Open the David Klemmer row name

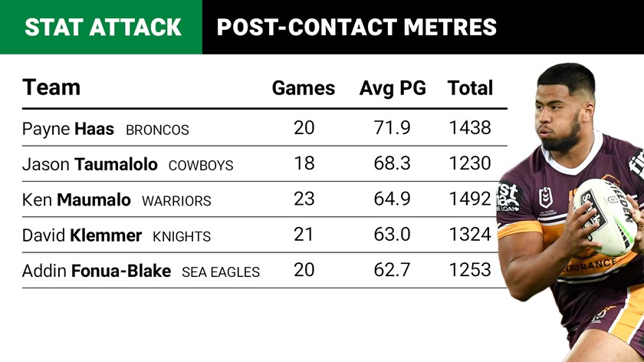pos(82,235)
